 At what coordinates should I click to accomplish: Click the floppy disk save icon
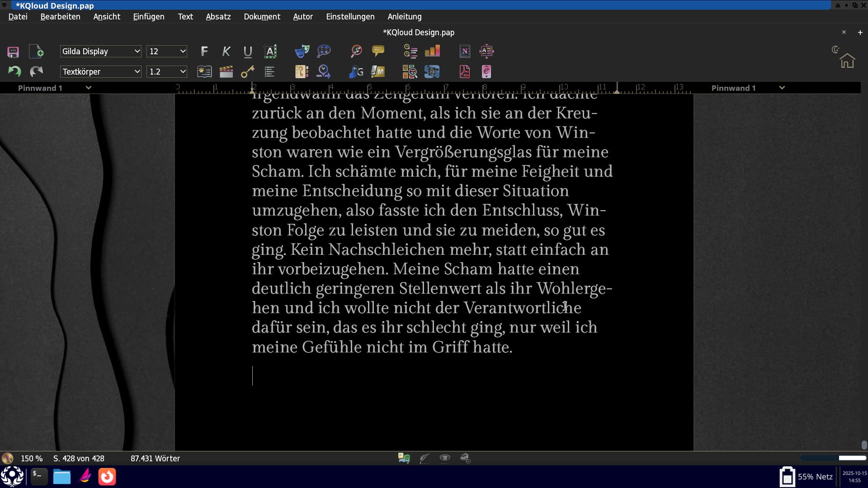pyautogui.click(x=13, y=52)
